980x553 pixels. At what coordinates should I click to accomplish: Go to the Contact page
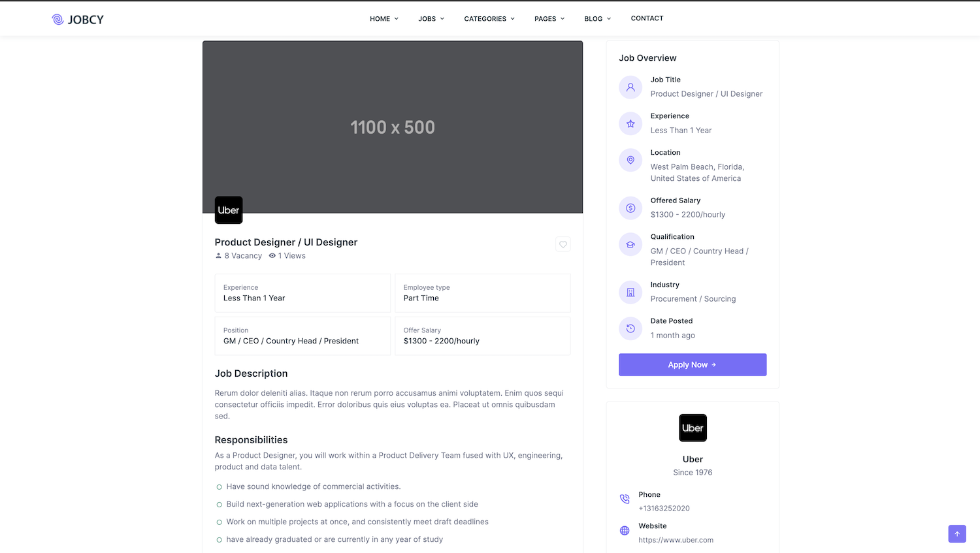coord(647,18)
